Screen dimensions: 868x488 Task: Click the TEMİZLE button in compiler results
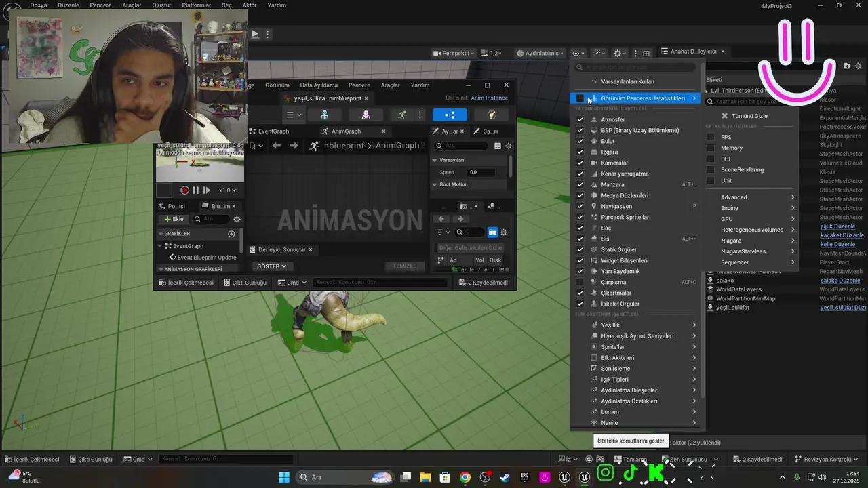405,266
